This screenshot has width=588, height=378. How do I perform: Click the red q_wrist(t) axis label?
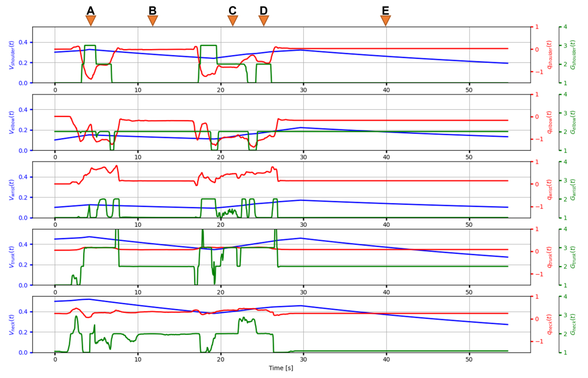549,190
